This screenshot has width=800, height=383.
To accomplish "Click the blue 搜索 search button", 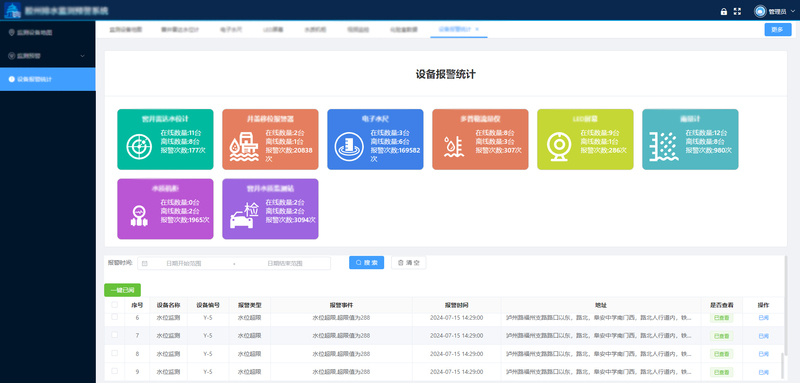I will pyautogui.click(x=366, y=263).
